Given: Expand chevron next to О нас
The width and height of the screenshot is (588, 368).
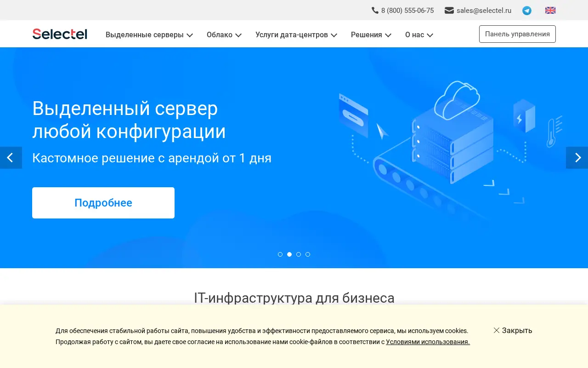Looking at the screenshot, I should [x=430, y=35].
